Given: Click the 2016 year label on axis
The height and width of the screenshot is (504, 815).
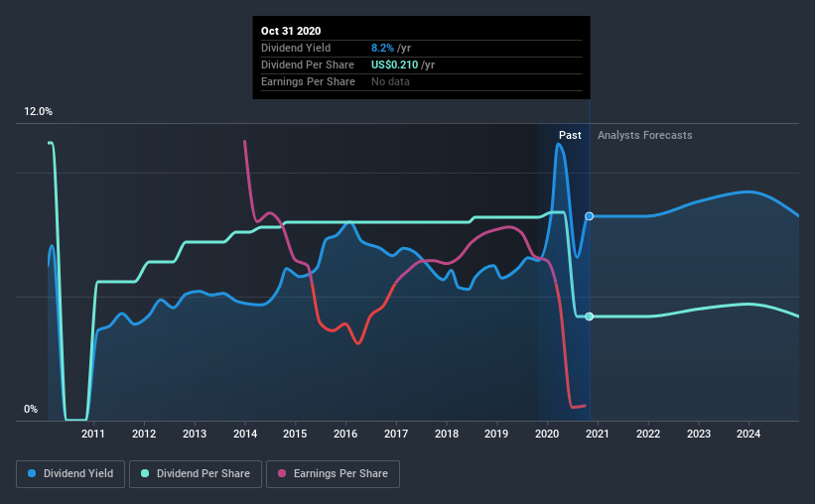Looking at the screenshot, I should (345, 434).
